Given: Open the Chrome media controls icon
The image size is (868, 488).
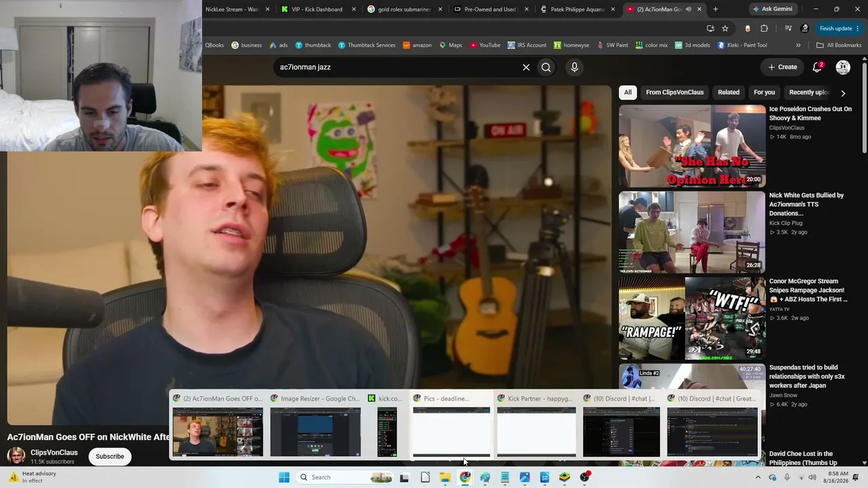Looking at the screenshot, I should (x=788, y=28).
